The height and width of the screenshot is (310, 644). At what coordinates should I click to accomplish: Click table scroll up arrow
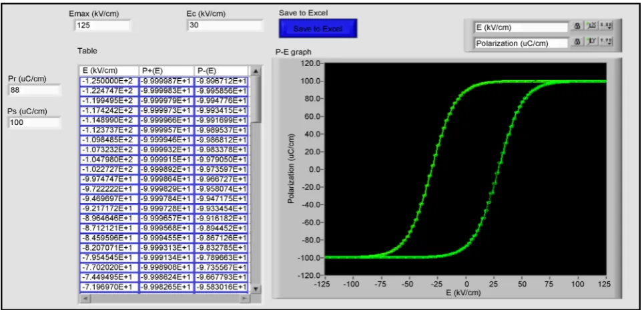pos(255,71)
